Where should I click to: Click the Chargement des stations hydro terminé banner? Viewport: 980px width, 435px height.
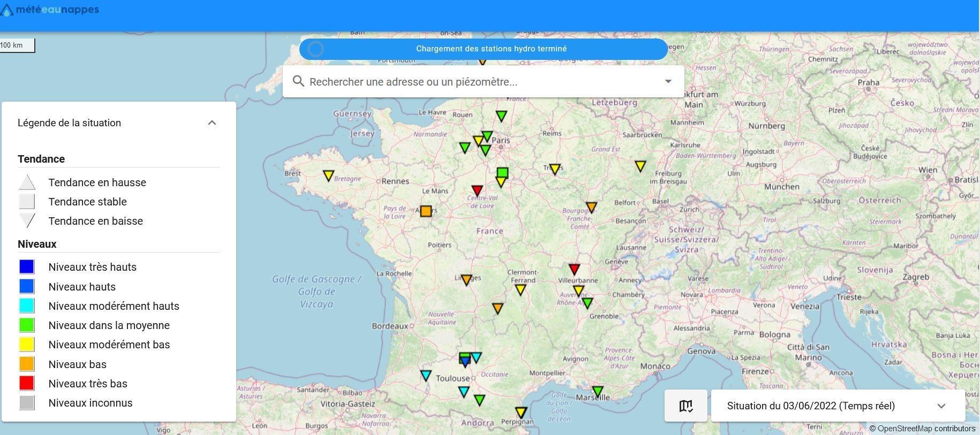pyautogui.click(x=484, y=49)
